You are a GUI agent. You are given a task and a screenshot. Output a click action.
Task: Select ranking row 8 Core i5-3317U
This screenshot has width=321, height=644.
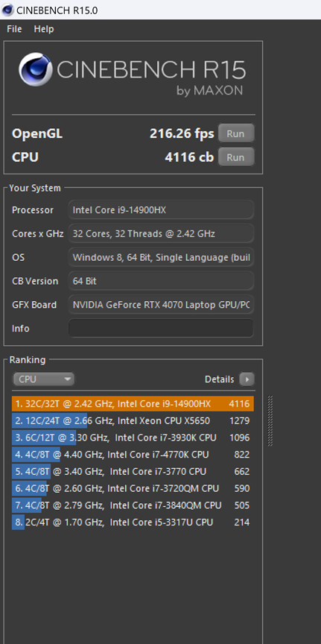(x=133, y=523)
